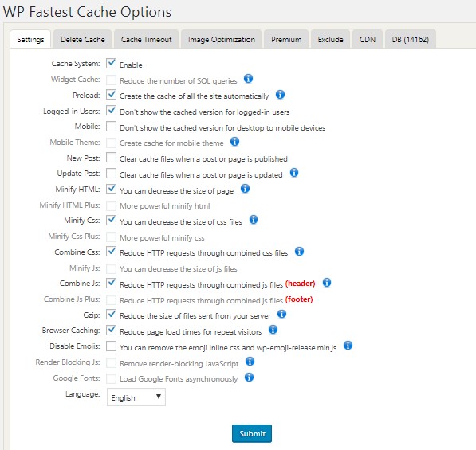Toggle the Gzip checkbox
Image resolution: width=476 pixels, height=450 pixels.
[111, 314]
